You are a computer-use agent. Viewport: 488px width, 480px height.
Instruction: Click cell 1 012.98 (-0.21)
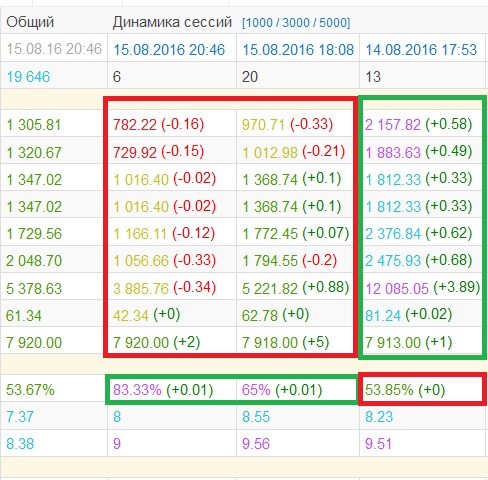click(x=293, y=152)
